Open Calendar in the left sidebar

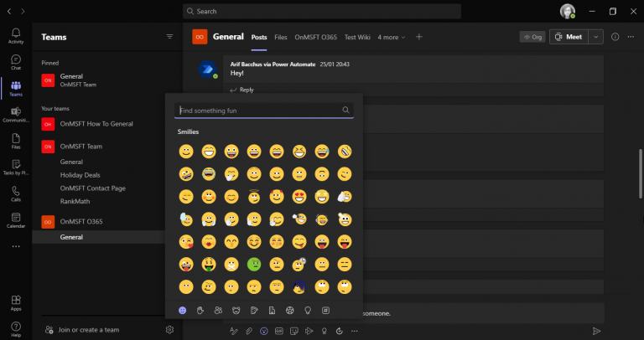[16, 220]
